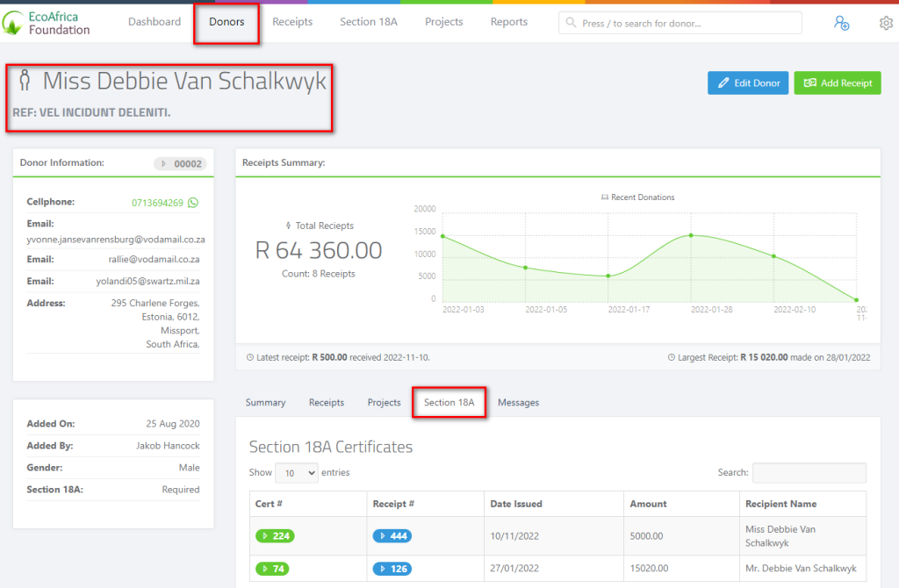This screenshot has width=899, height=588.
Task: Open the Reports menu item
Action: coord(508,22)
